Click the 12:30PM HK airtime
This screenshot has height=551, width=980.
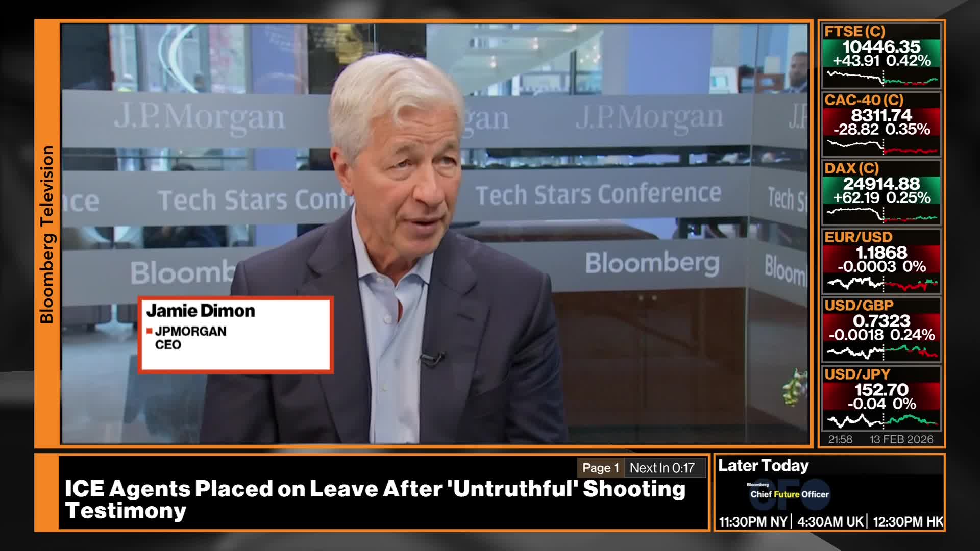click(908, 522)
